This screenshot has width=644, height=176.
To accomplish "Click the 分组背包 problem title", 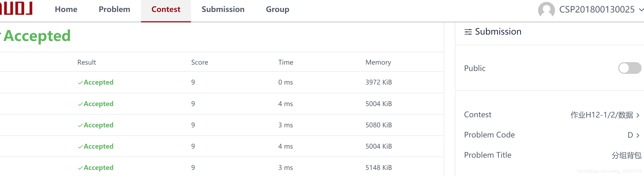I will (x=626, y=155).
